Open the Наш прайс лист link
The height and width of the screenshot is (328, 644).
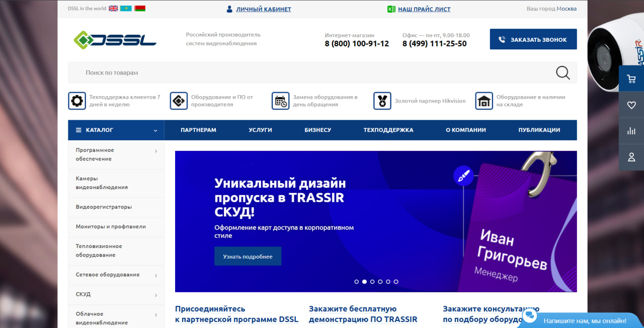coord(424,9)
